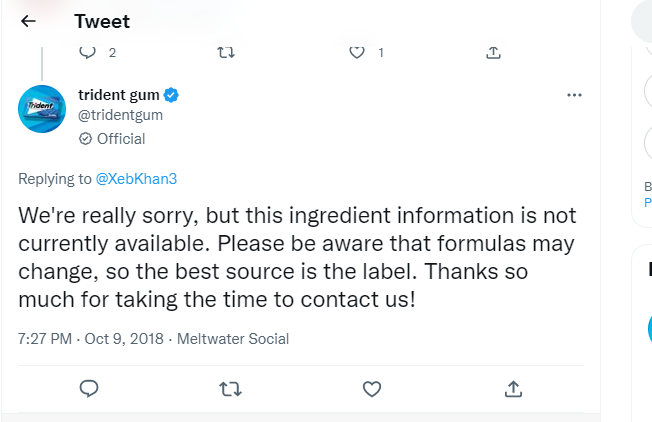The image size is (652, 422).
Task: Reply to the parent tweet showing 2 replies
Action: coord(87,52)
